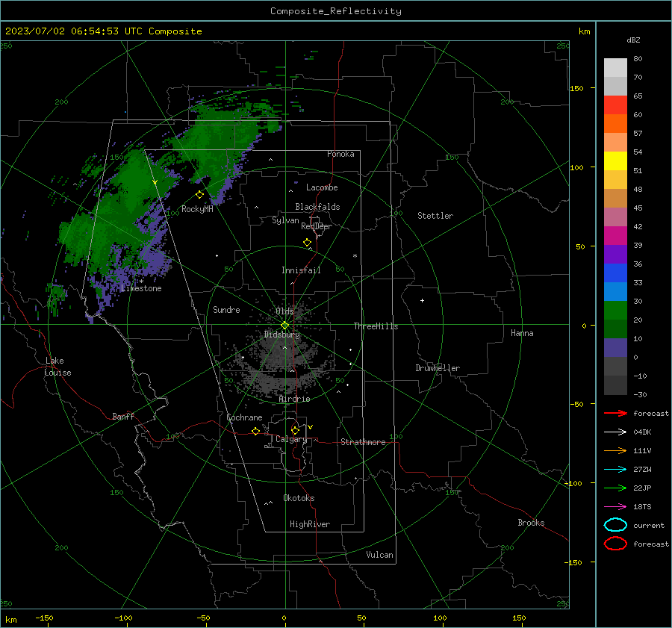Click the Airdrie city label

tap(294, 399)
